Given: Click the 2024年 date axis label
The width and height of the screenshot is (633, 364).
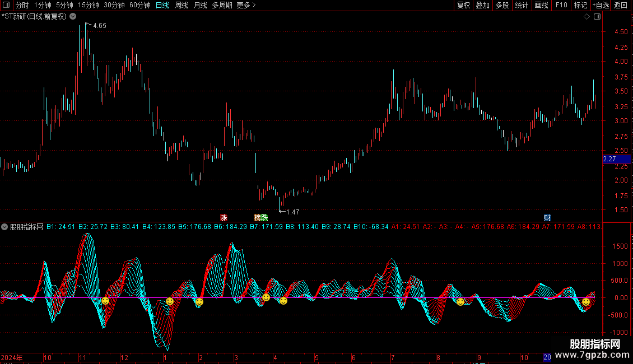Looking at the screenshot, I should (x=12, y=357).
